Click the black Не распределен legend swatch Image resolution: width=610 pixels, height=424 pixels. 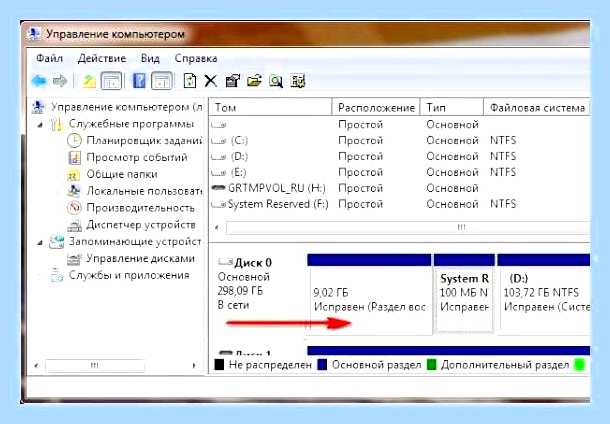pos(219,364)
